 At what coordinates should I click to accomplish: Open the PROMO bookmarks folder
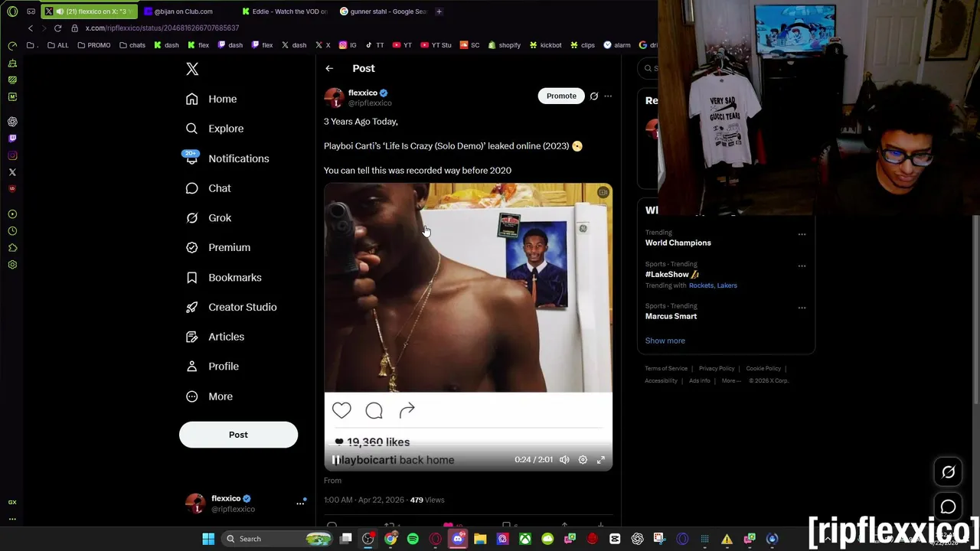[93, 45]
